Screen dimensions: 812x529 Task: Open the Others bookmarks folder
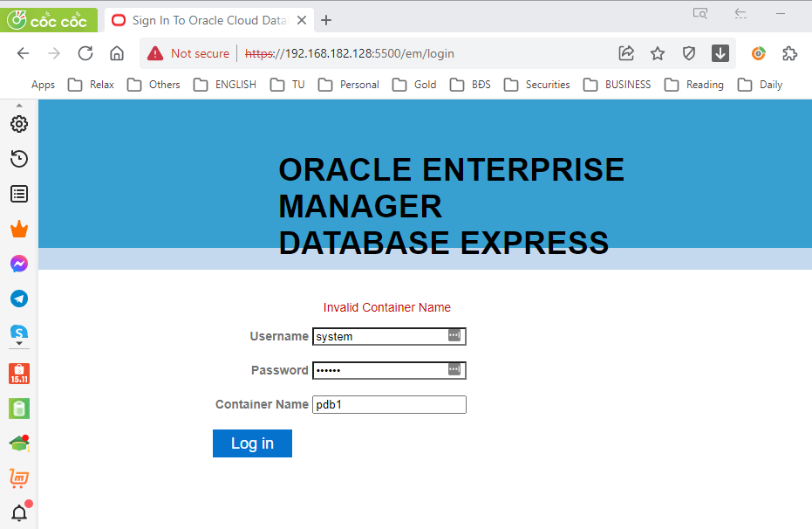tap(154, 85)
